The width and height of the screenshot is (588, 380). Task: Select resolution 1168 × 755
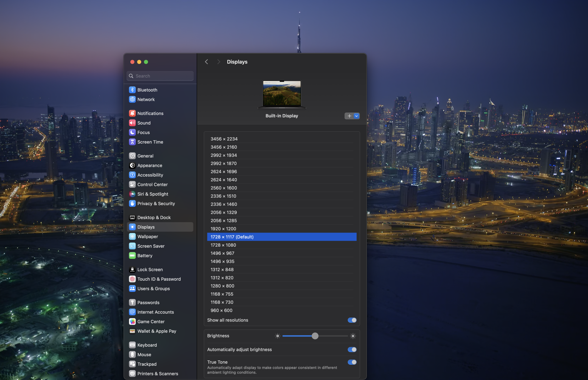(x=282, y=294)
